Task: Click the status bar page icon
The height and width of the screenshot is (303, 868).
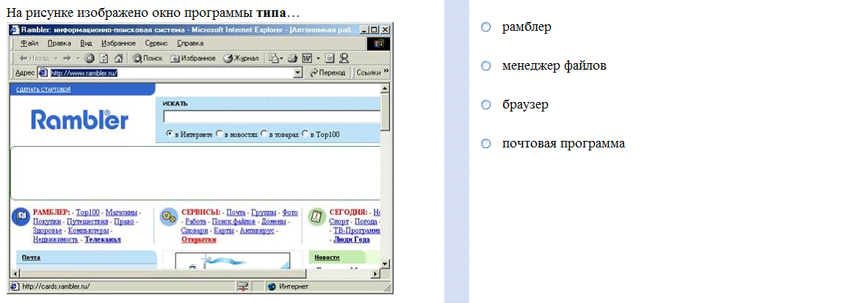Action: coord(15,286)
